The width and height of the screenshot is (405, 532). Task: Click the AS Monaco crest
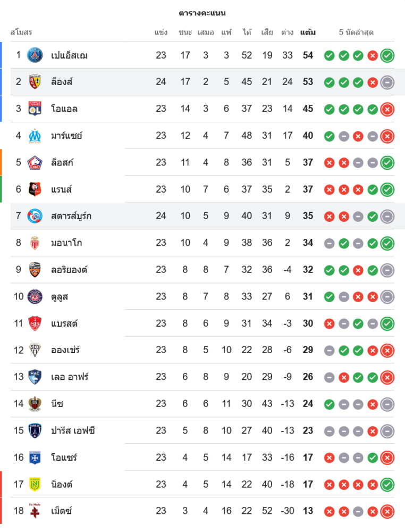click(35, 243)
